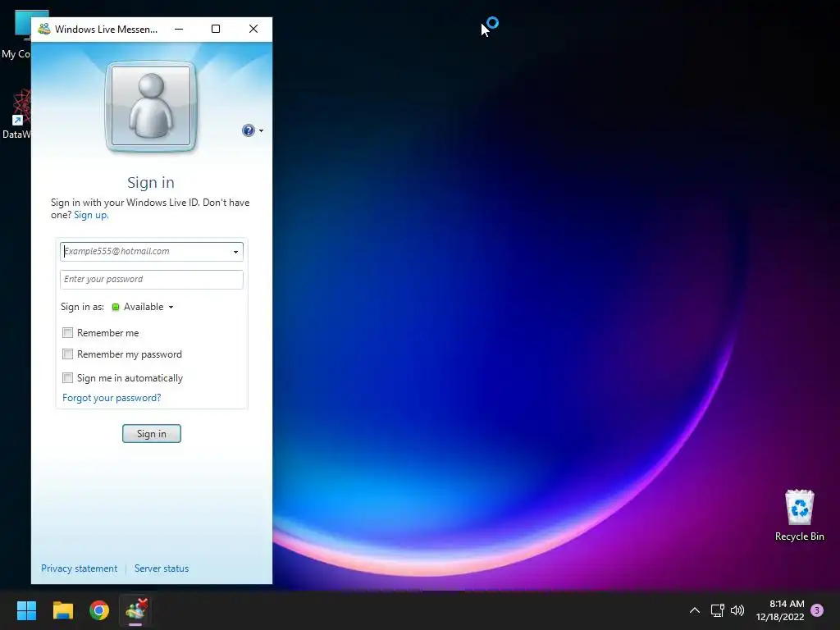Screen dimensions: 840x630
Task: Open the Privacy statement link
Action: [x=80, y=568]
